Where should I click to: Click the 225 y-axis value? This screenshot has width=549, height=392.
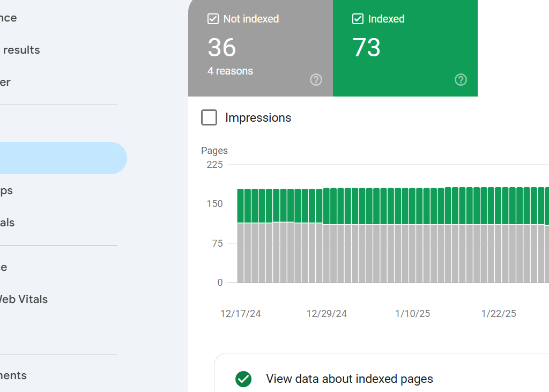coord(214,165)
